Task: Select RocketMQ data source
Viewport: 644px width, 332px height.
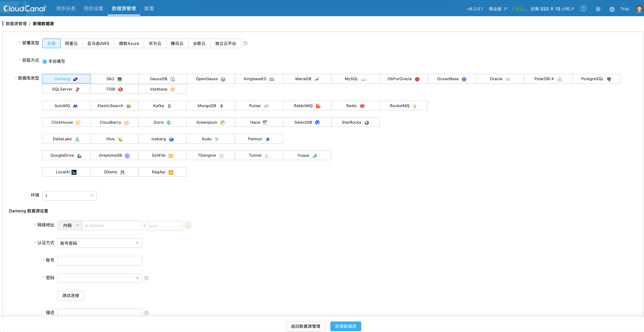Action: pyautogui.click(x=403, y=106)
